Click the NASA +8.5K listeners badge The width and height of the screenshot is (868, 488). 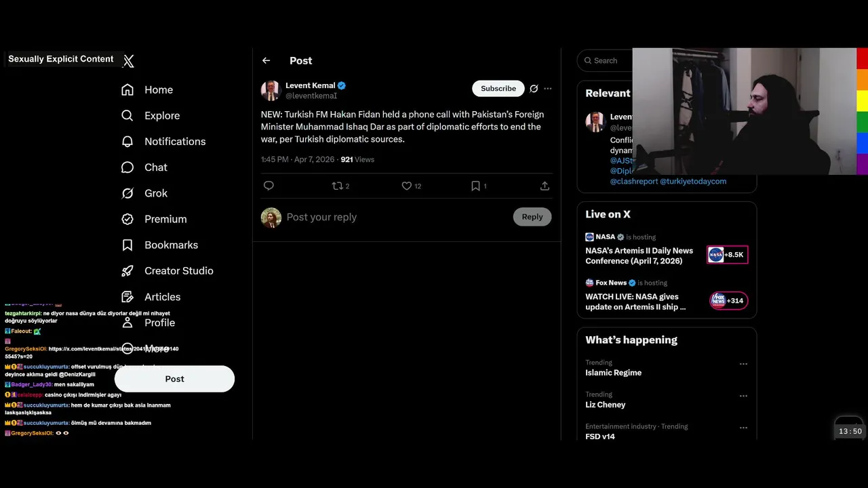pos(727,255)
